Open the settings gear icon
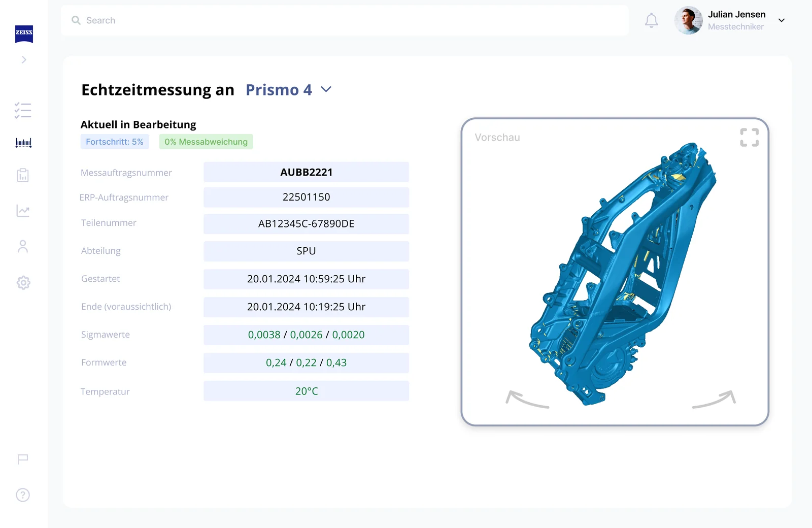Screen dimensions: 812x528 [x=23, y=283]
